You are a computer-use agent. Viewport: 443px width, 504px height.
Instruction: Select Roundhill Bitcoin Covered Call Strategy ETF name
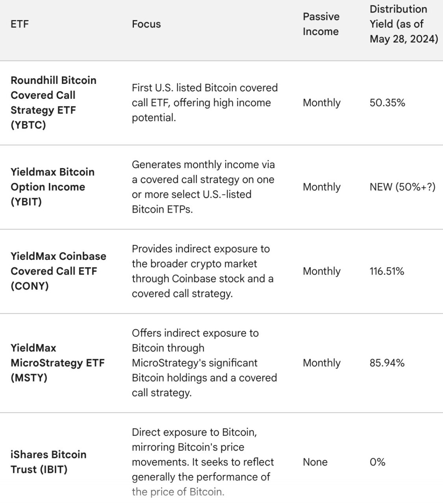(54, 102)
